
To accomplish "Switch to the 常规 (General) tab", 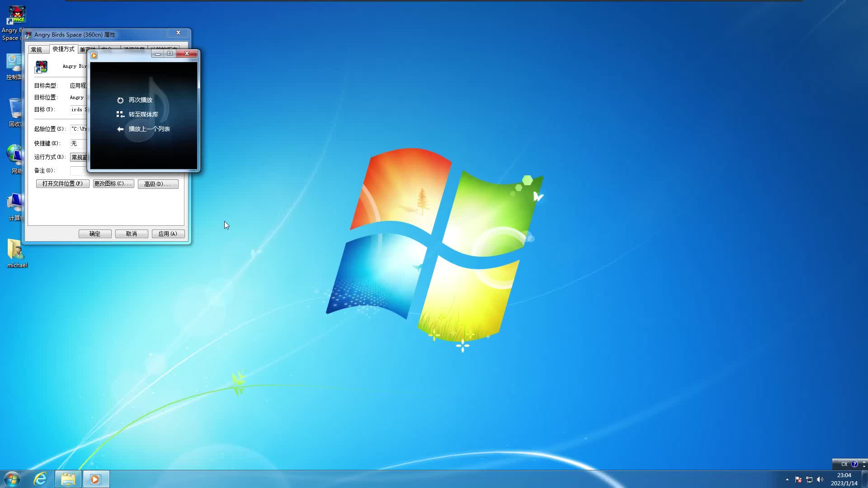I will click(38, 49).
